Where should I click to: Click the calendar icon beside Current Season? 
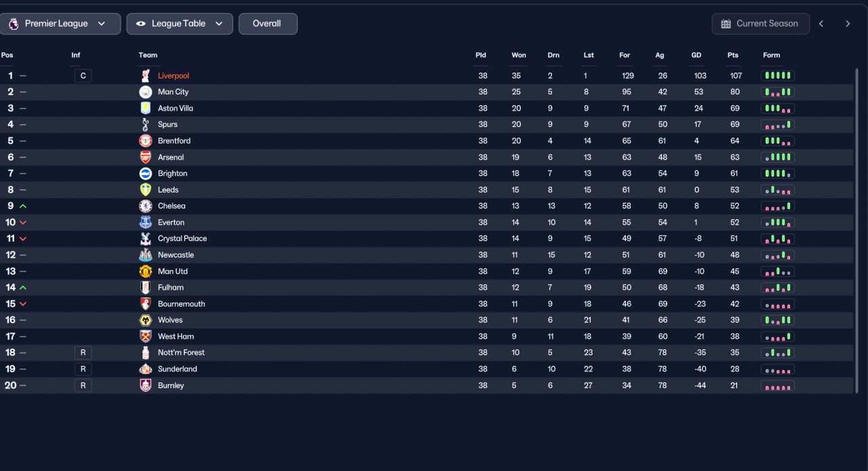click(725, 24)
